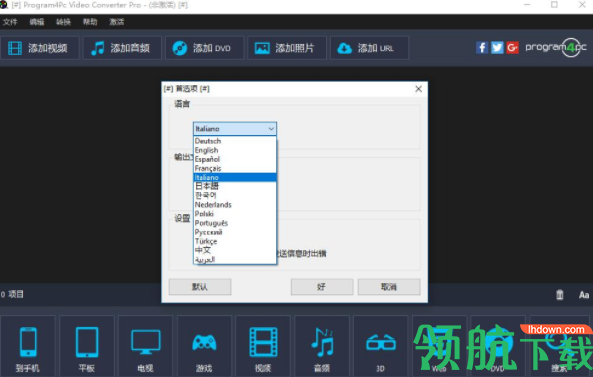Screen dimensions: 593x377
Task: Click the Add URL cloud download icon
Action: [345, 48]
